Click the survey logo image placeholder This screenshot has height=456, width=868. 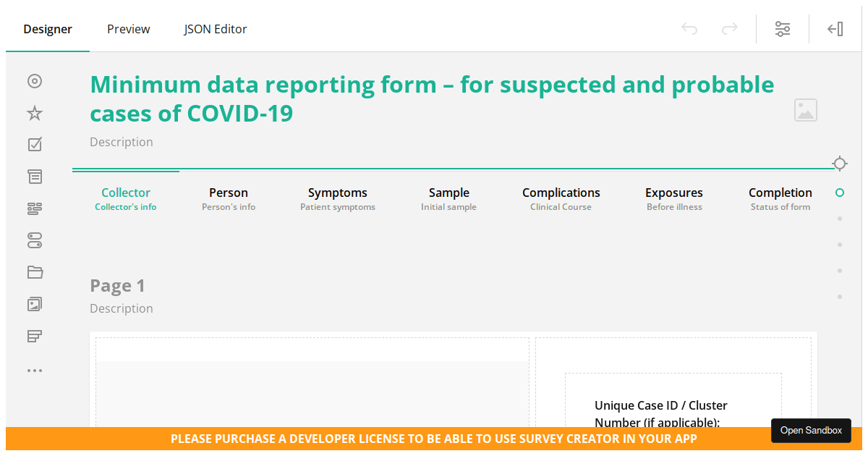pyautogui.click(x=805, y=110)
